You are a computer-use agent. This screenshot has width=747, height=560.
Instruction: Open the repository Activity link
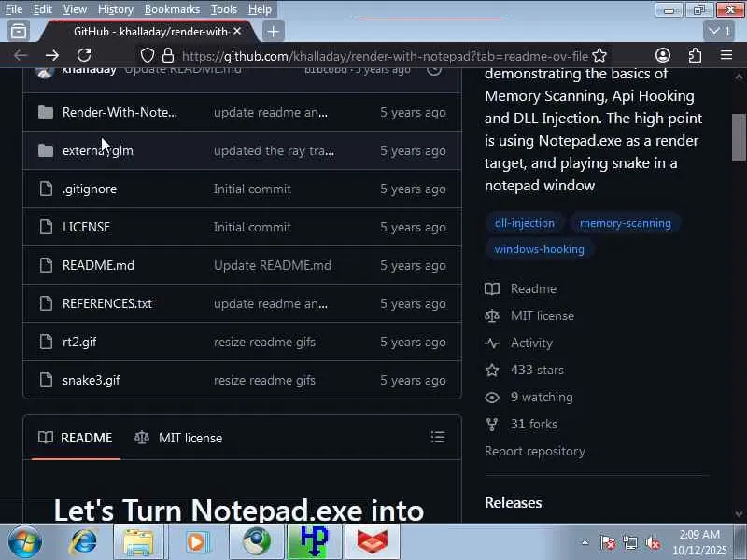tap(519, 343)
